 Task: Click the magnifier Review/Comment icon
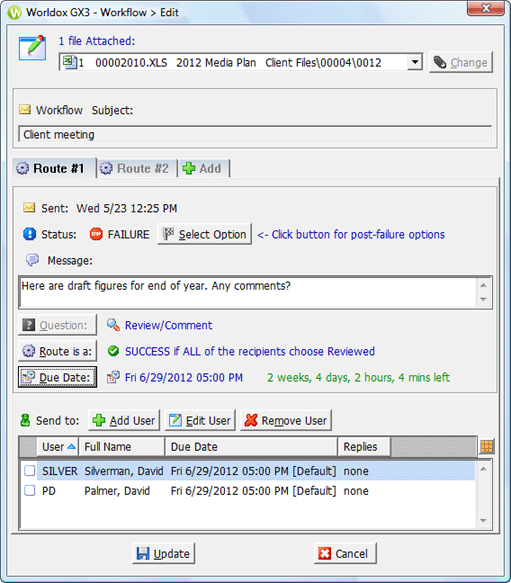pyautogui.click(x=113, y=325)
